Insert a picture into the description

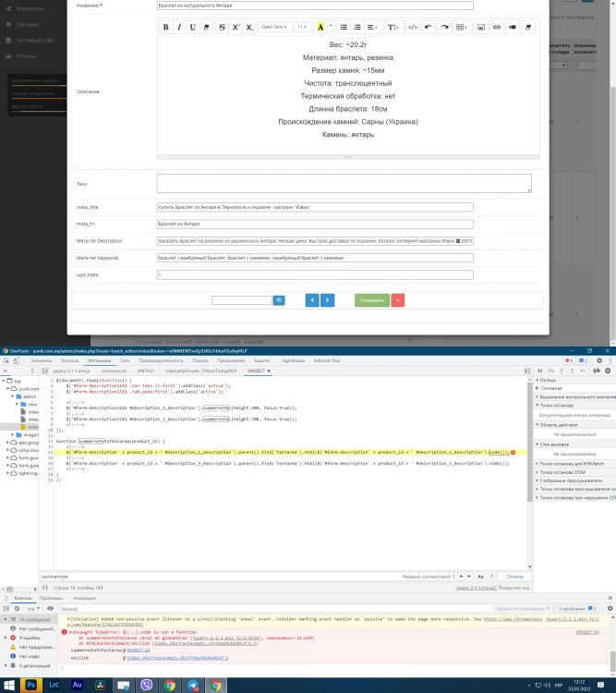pyautogui.click(x=481, y=28)
